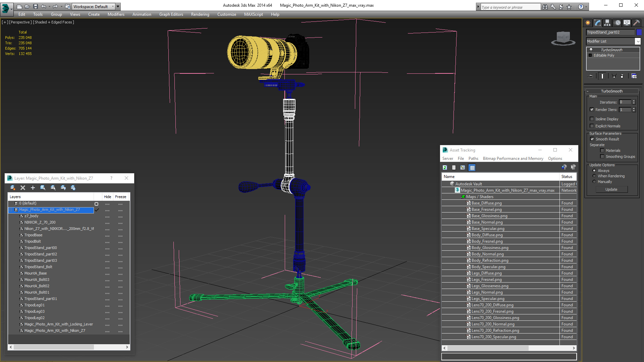Image resolution: width=644 pixels, height=362 pixels.
Task: Click Shaded + Edged Faces viewport label
Action: 53,22
